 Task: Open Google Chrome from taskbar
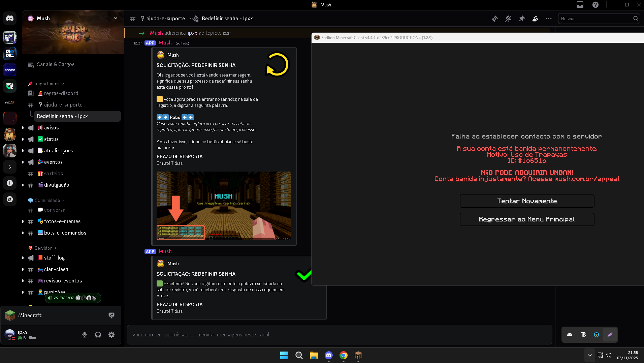pos(343,355)
